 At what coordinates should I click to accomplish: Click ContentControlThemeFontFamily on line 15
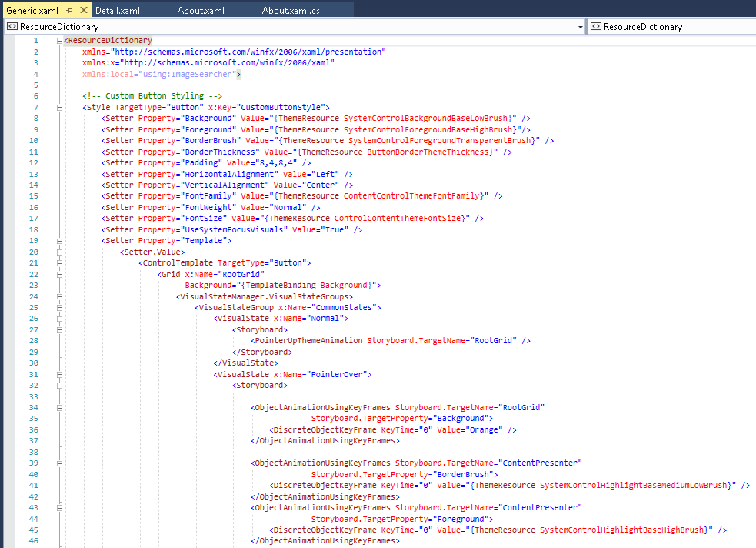411,195
